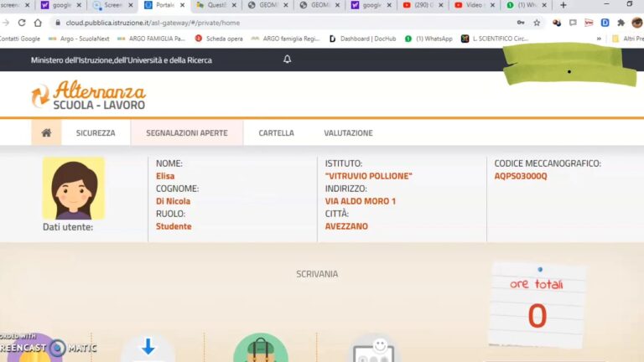
Task: Open the Altri Preferiti bookmarks folder
Action: [x=627, y=39]
